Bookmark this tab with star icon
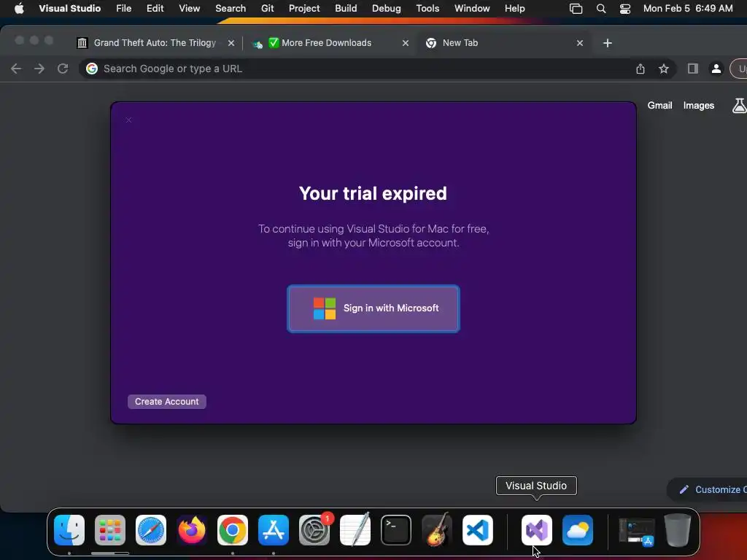 click(x=664, y=69)
